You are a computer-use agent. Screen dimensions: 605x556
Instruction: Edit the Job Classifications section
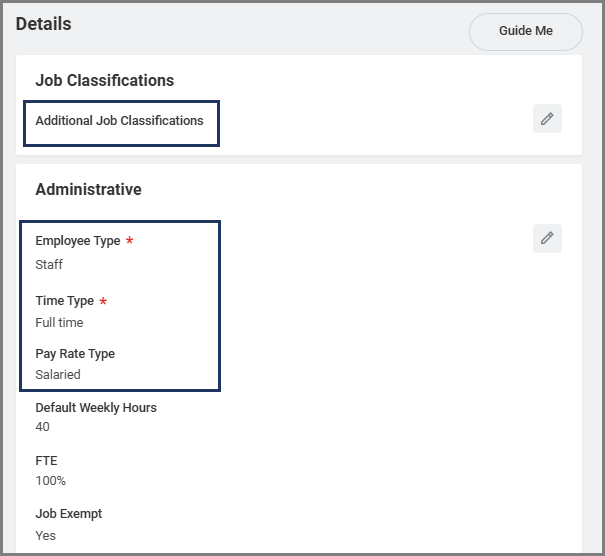[x=547, y=119]
